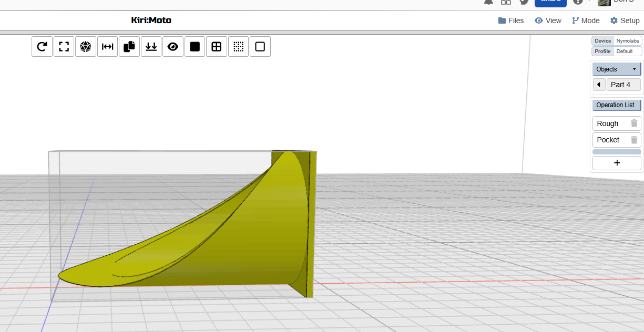Screen dimensions: 644x332
Task: Select the Rough operation
Action: (608, 123)
